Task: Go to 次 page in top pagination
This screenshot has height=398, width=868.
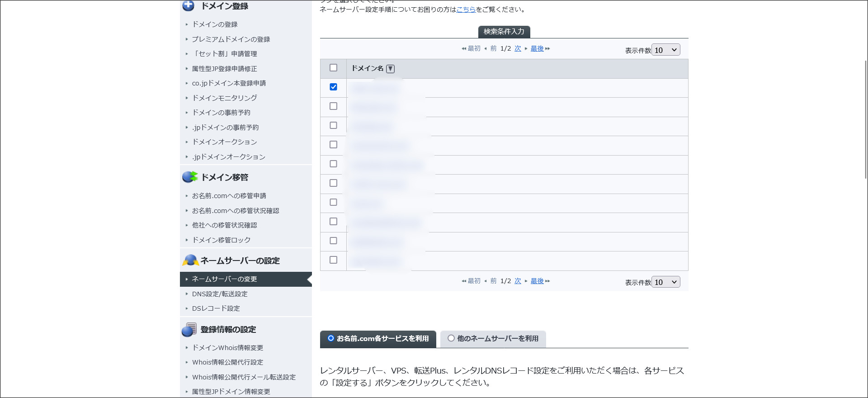Action: click(x=518, y=49)
